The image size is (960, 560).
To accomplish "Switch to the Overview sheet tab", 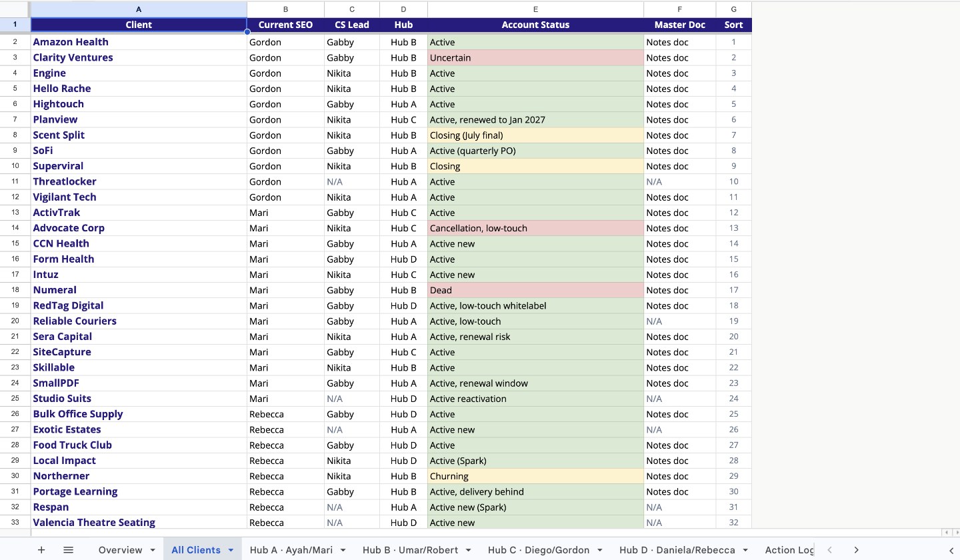I will tap(120, 550).
